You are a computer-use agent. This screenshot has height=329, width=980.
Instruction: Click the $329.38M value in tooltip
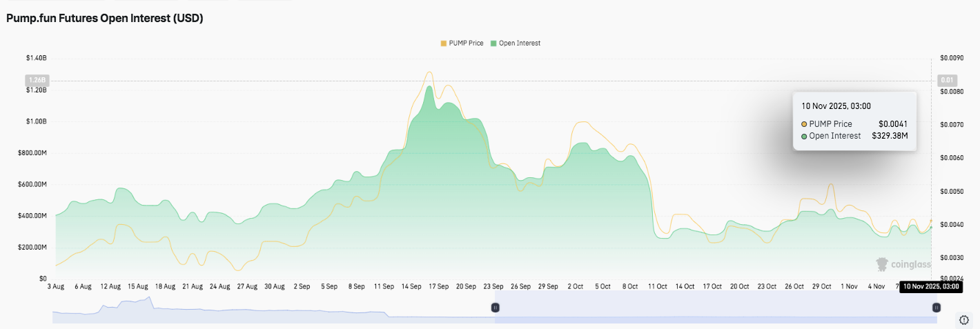(x=890, y=136)
